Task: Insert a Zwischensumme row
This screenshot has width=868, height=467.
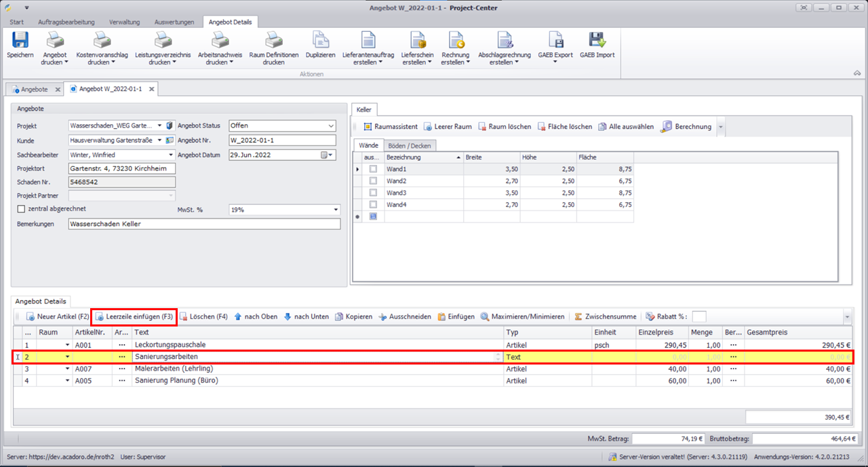Action: [x=605, y=316]
